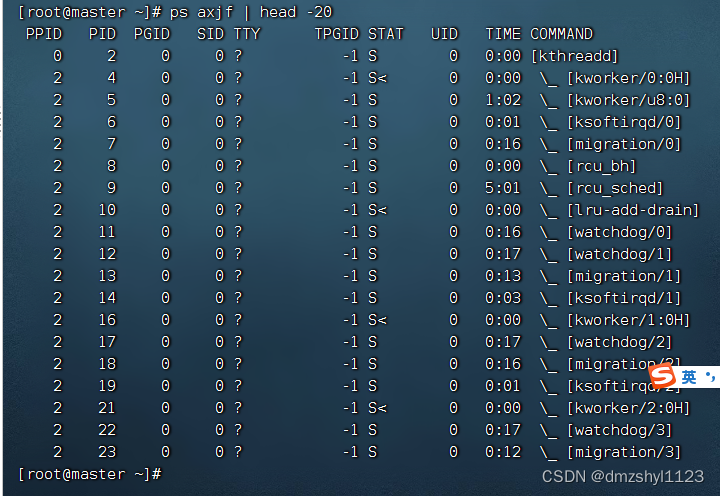Click the [rcu_bh] process entry

[x=602, y=166]
